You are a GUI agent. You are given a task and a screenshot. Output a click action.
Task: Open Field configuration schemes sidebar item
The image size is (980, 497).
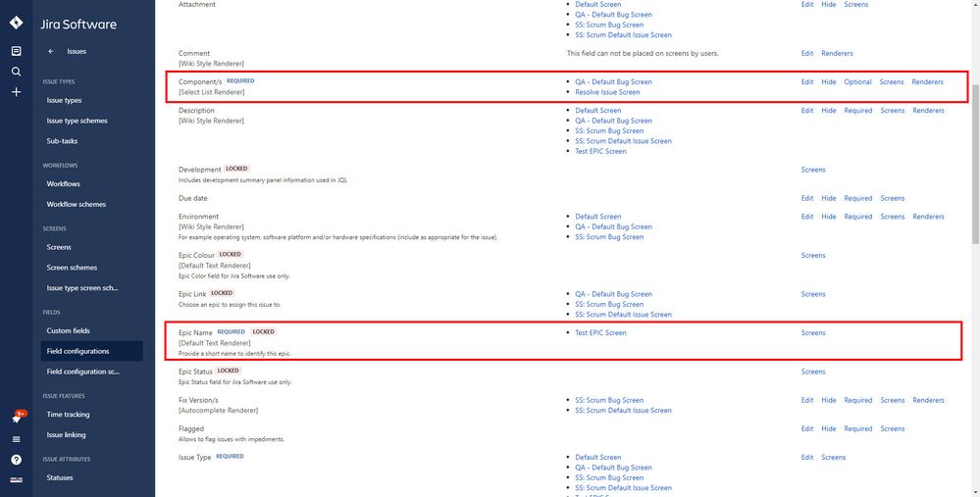point(82,372)
